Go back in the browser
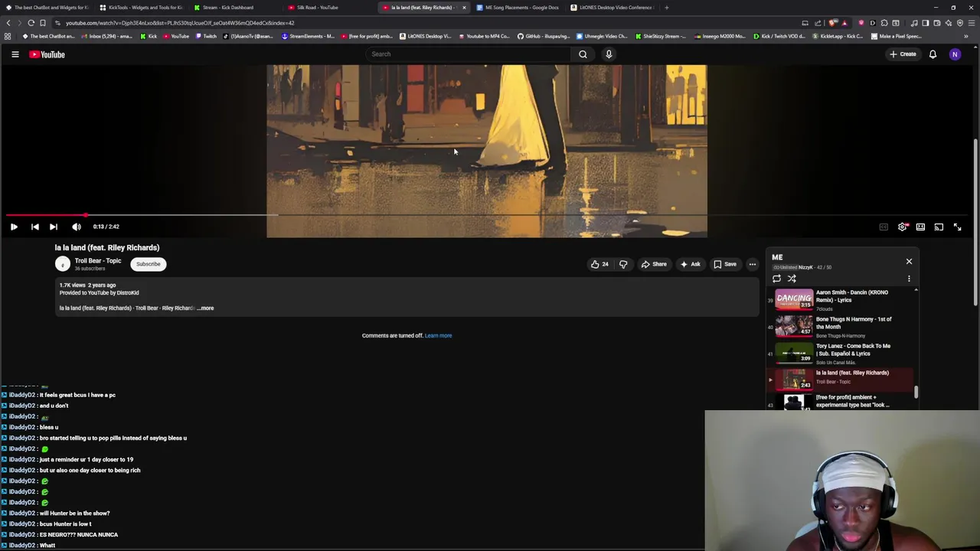 point(8,23)
